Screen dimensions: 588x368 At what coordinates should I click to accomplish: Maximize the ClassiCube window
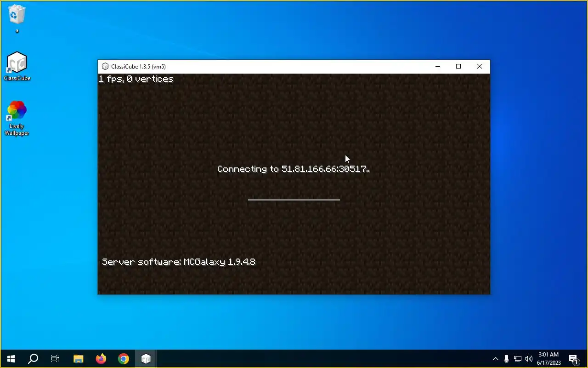[458, 67]
